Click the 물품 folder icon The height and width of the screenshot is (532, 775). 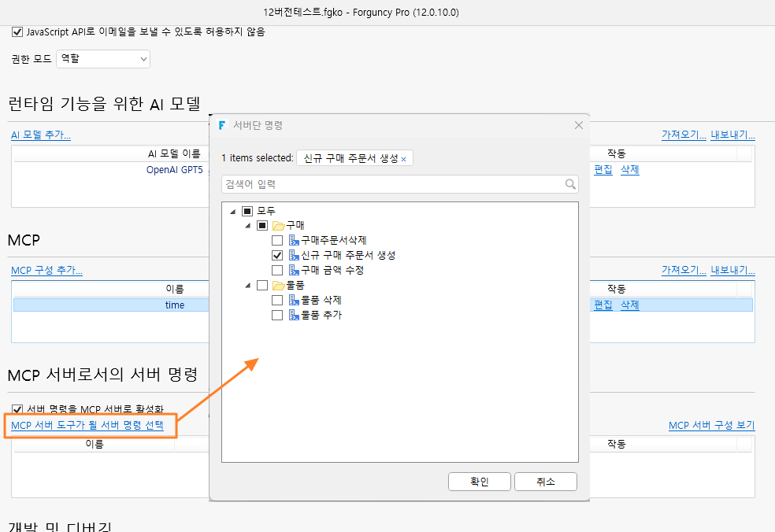(279, 286)
